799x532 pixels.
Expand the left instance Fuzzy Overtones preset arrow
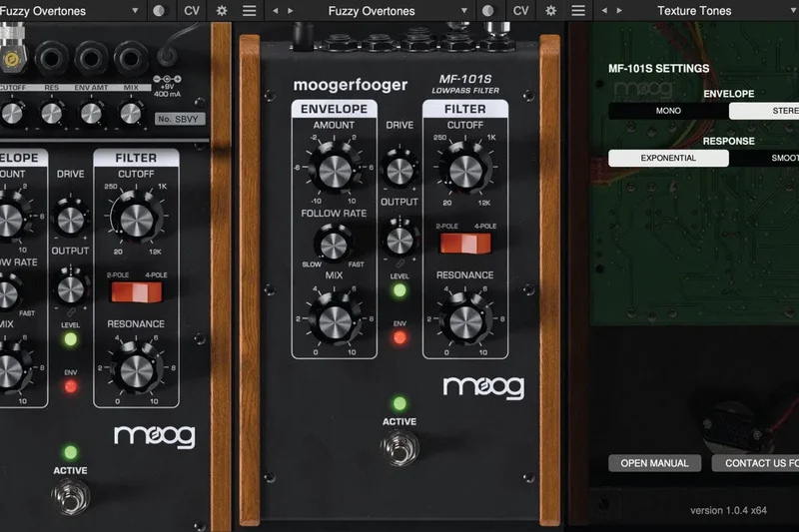point(135,11)
